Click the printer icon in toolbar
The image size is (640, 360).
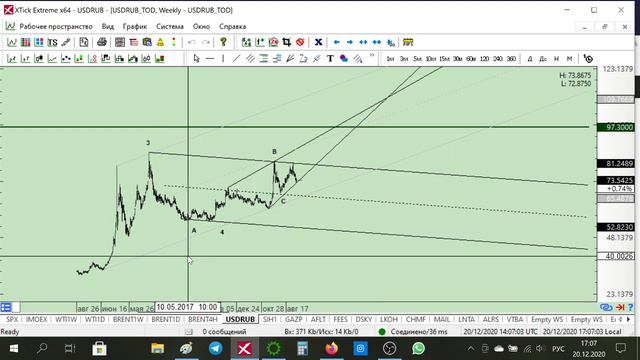[102, 42]
